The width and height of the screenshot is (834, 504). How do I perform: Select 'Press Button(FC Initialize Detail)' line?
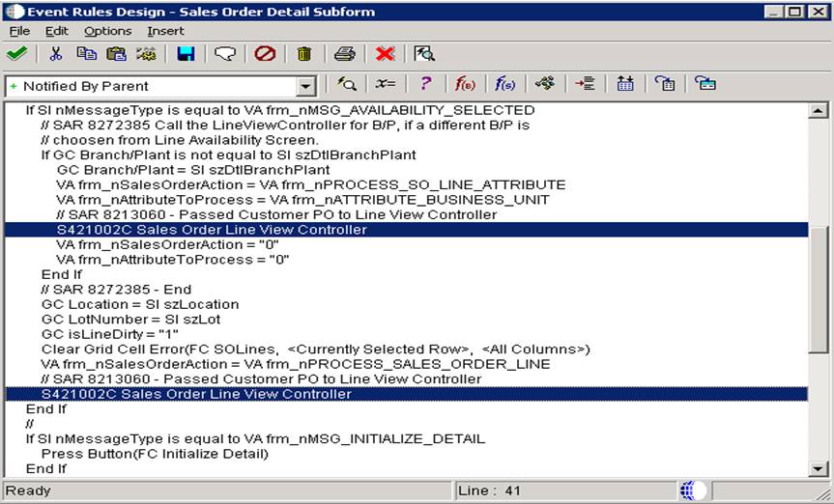point(155,454)
